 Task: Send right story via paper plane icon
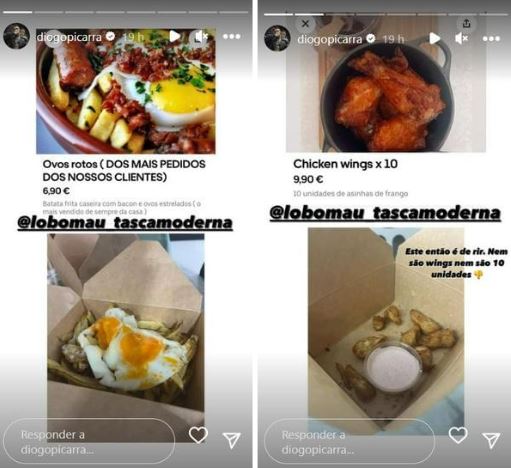491,440
